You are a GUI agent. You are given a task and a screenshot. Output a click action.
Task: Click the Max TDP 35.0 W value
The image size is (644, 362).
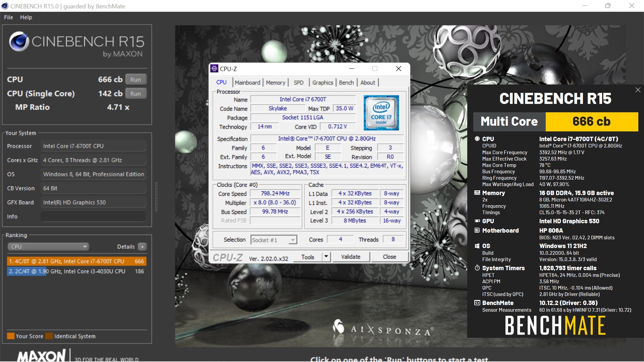(344, 108)
